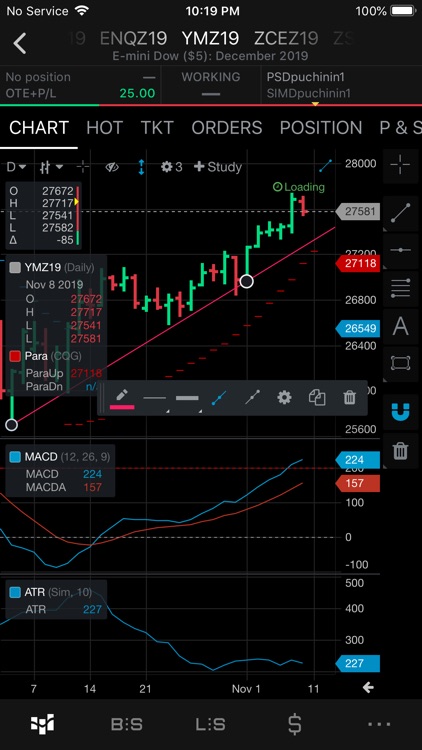The width and height of the screenshot is (422, 750).
Task: Open the quotes grid icon in bottom bar
Action: point(42,724)
